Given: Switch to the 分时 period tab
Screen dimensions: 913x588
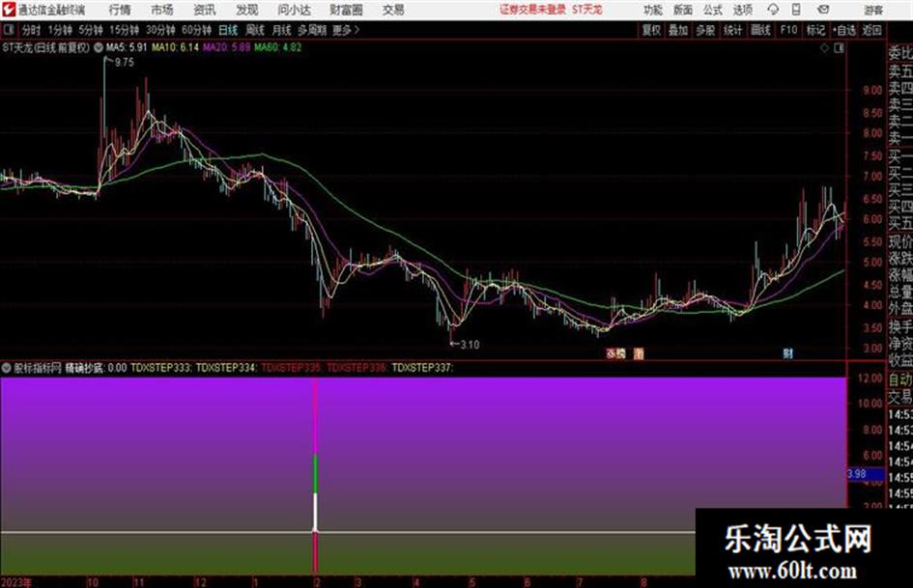Looking at the screenshot, I should [31, 30].
